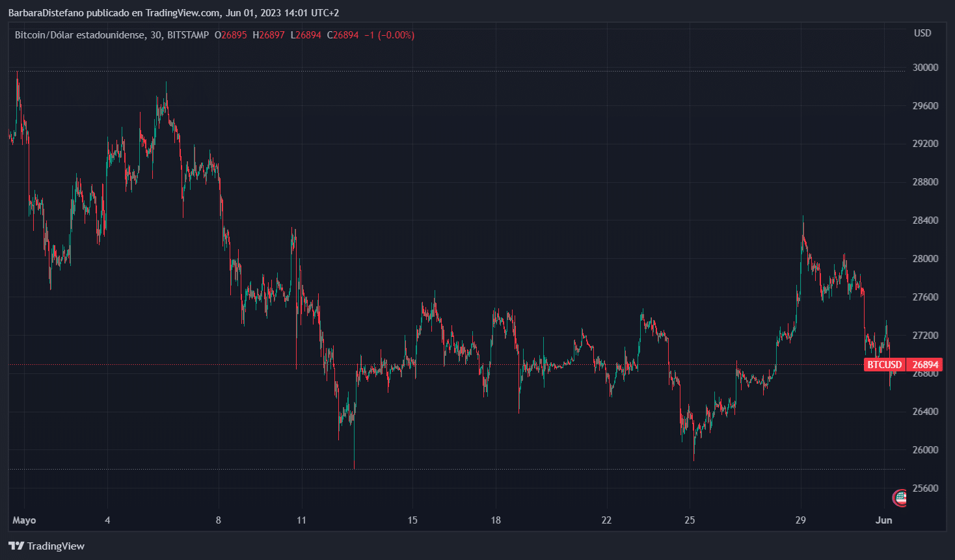This screenshot has width=955, height=560.
Task: Click the Jun date axis label
Action: (883, 520)
